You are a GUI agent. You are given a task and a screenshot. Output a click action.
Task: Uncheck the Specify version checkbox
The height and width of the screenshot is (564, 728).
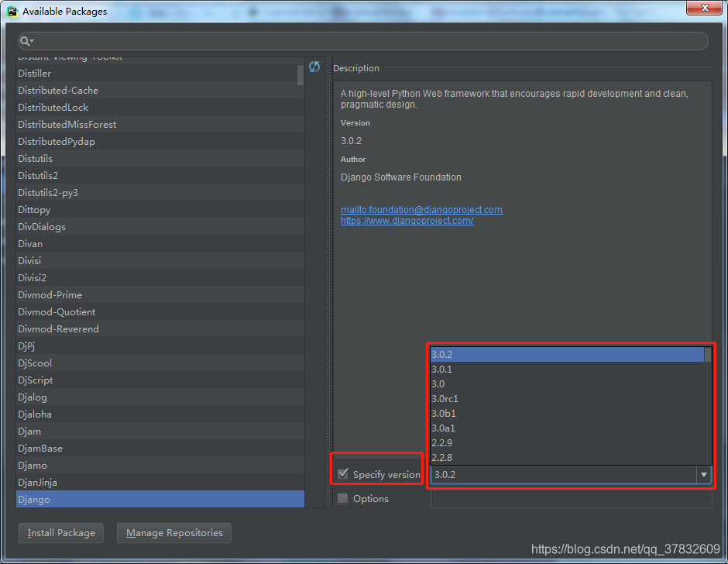pos(343,474)
